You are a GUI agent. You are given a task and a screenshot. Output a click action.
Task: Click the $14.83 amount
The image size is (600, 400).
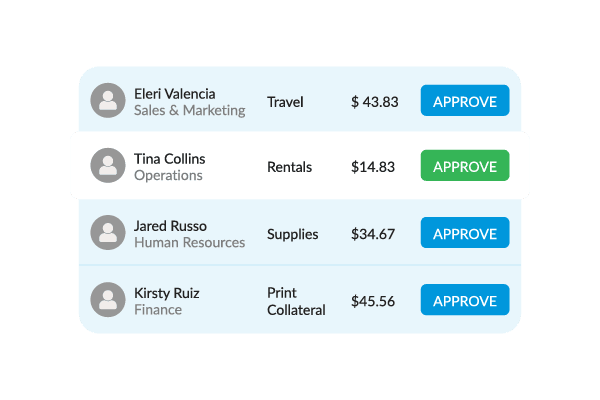tap(373, 167)
